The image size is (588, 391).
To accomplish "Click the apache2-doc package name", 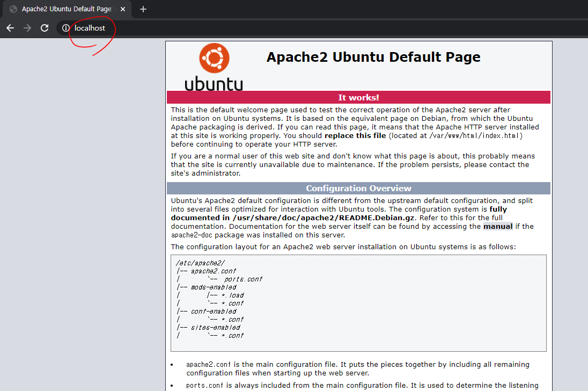I will [192, 235].
